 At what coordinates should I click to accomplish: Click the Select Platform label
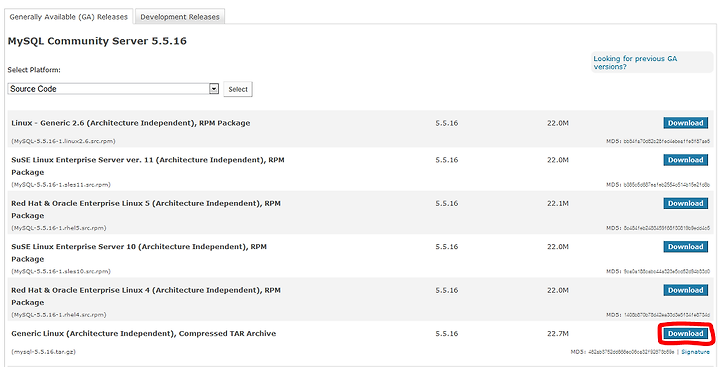(x=34, y=70)
